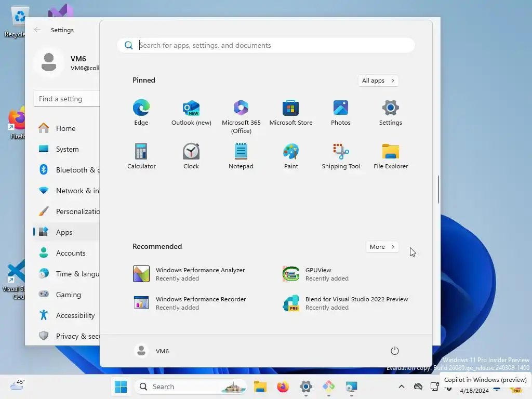Image resolution: width=532 pixels, height=399 pixels.
Task: Show More recommended items
Action: (x=382, y=247)
